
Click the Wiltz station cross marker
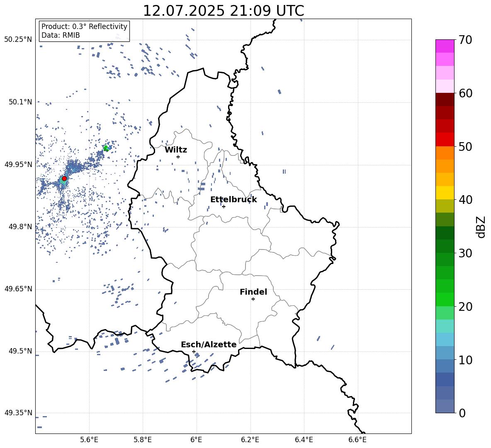point(178,157)
